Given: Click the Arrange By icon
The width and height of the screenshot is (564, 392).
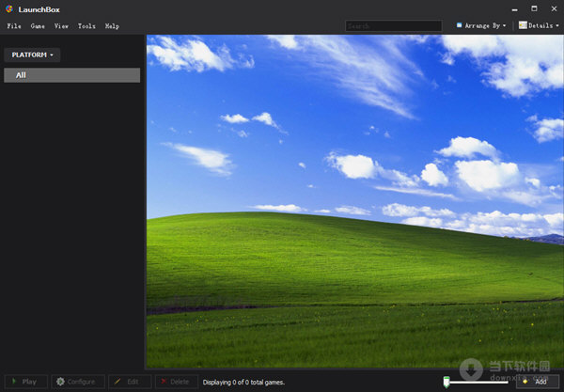Looking at the screenshot, I should (460, 25).
